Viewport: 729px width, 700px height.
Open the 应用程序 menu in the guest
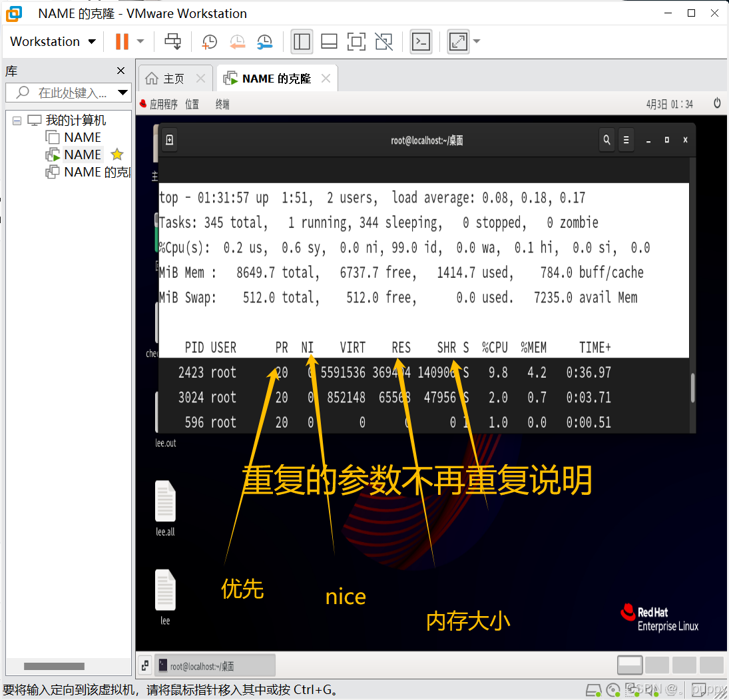165,104
